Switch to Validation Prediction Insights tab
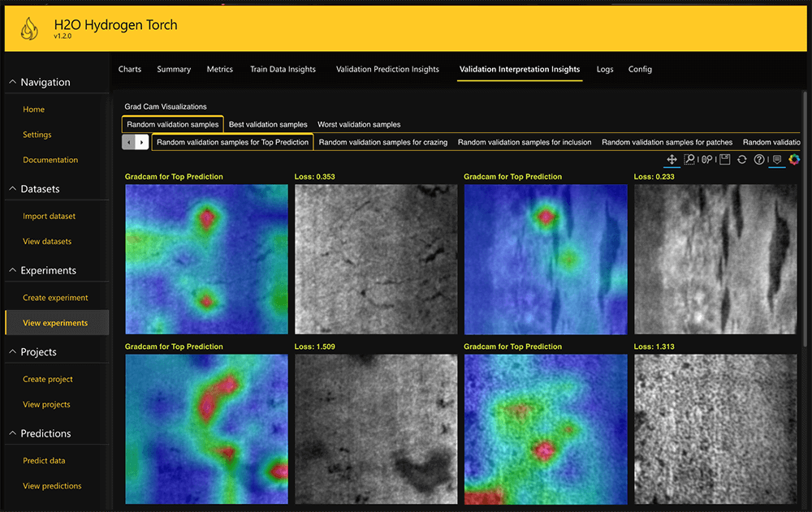 tap(387, 69)
